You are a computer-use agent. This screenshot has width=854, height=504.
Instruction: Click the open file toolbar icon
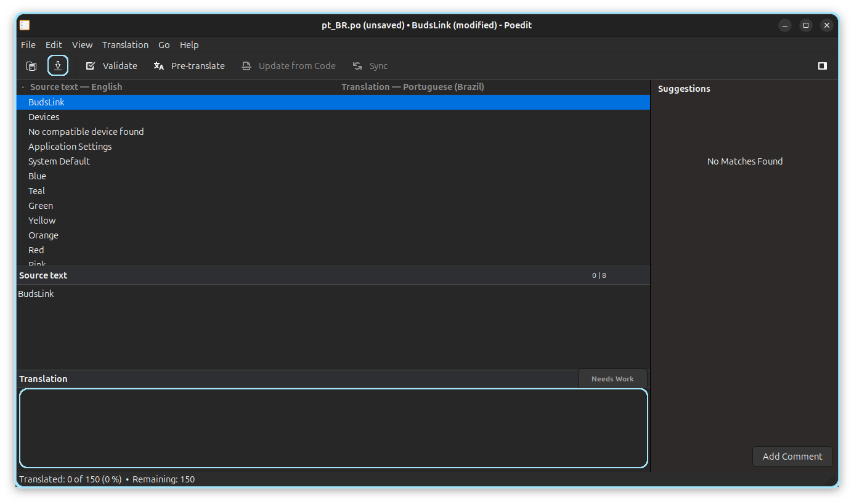point(31,66)
